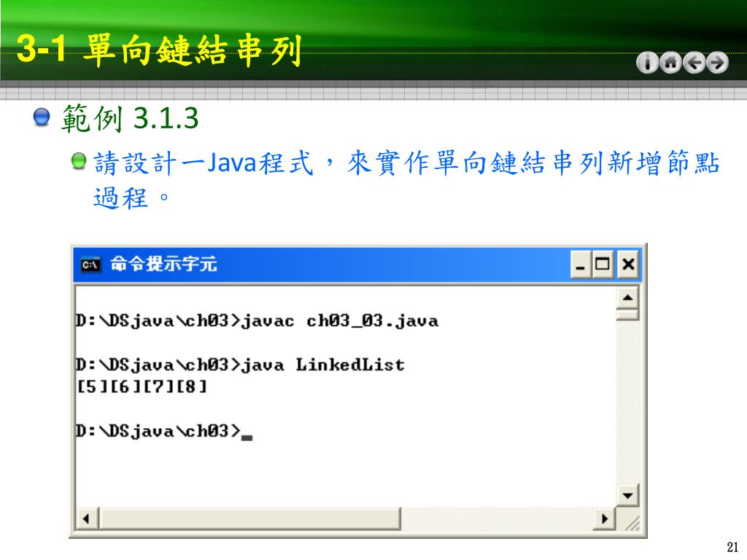Go to the home slide icon
The width and height of the screenshot is (747, 560).
pyautogui.click(x=670, y=63)
